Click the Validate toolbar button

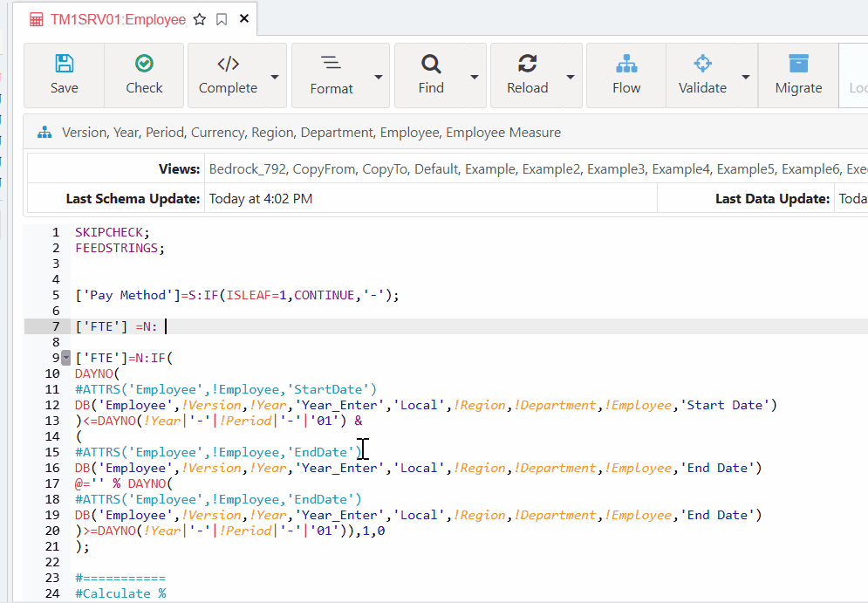click(702, 75)
